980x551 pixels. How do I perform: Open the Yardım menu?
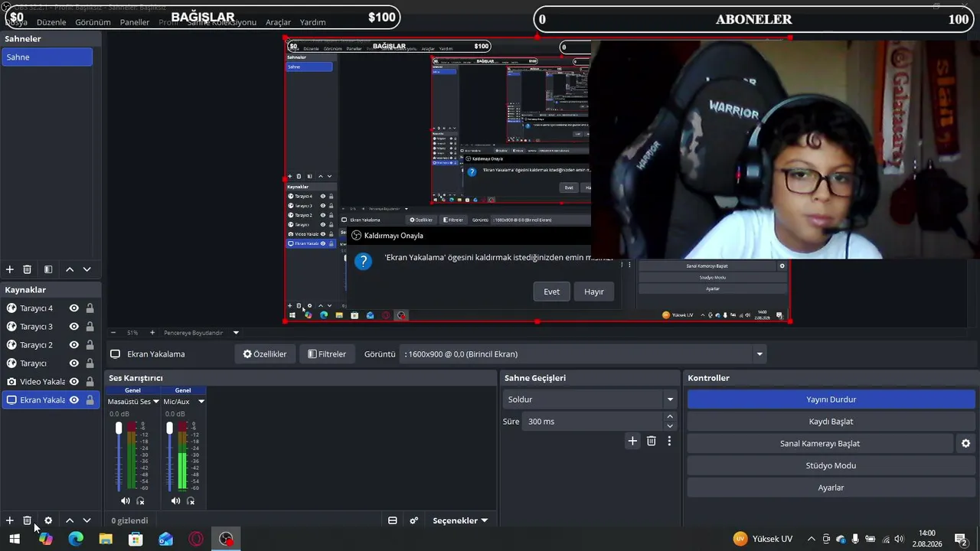[x=312, y=22]
